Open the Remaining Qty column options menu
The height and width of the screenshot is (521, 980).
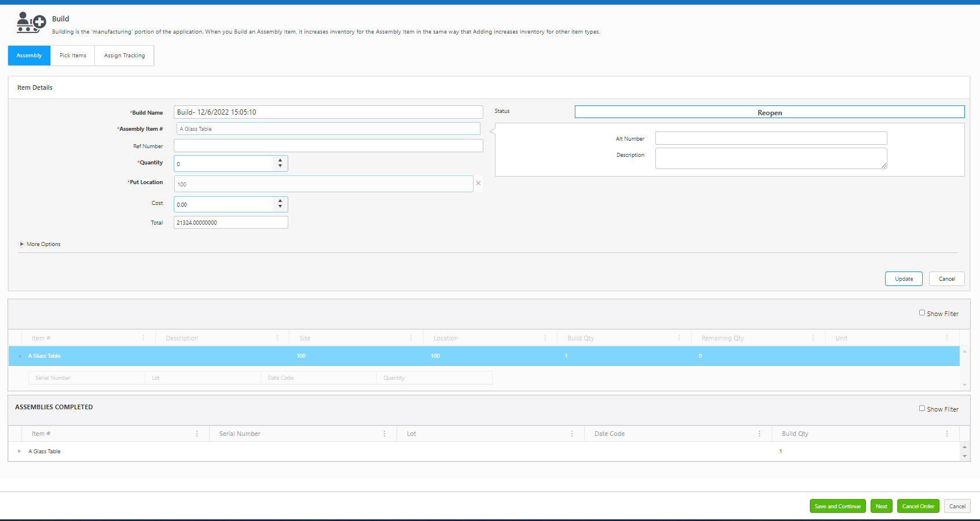click(x=813, y=338)
